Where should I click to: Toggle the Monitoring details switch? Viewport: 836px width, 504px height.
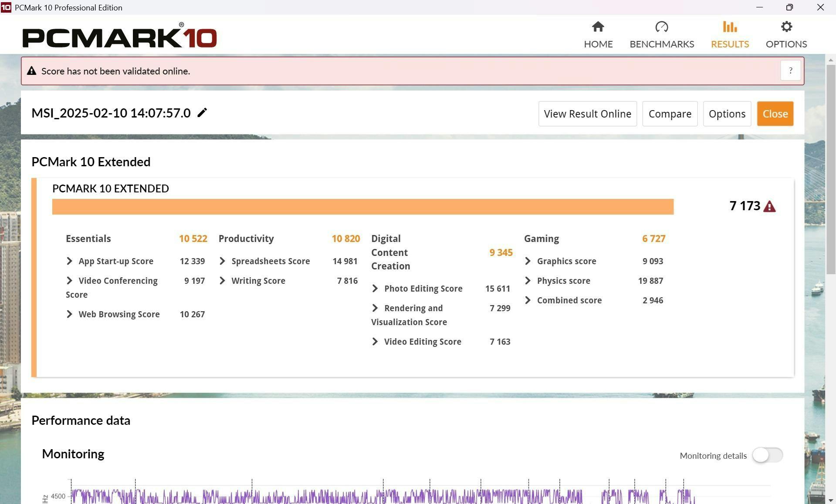tap(767, 455)
